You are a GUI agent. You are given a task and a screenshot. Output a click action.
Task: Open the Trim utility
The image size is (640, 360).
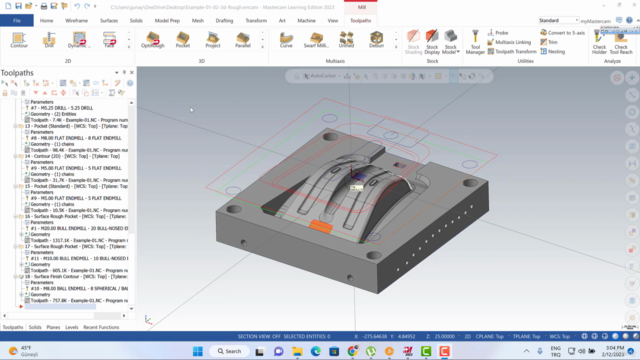549,42
